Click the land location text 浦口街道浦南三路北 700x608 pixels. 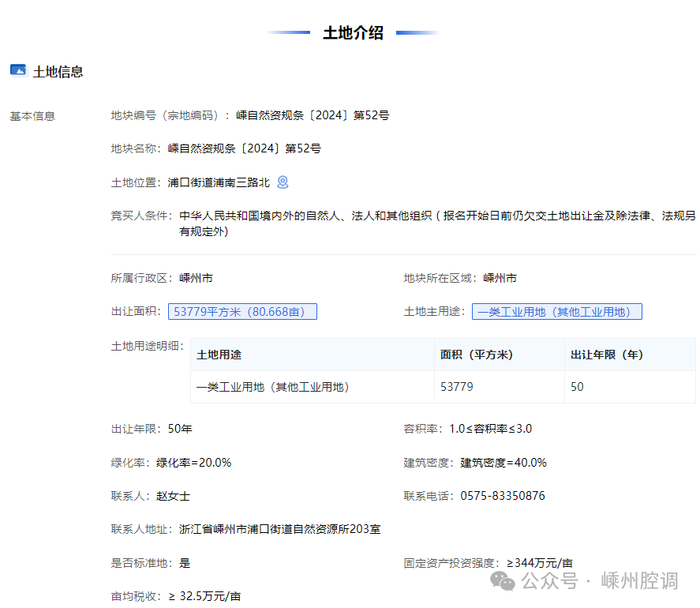[219, 182]
